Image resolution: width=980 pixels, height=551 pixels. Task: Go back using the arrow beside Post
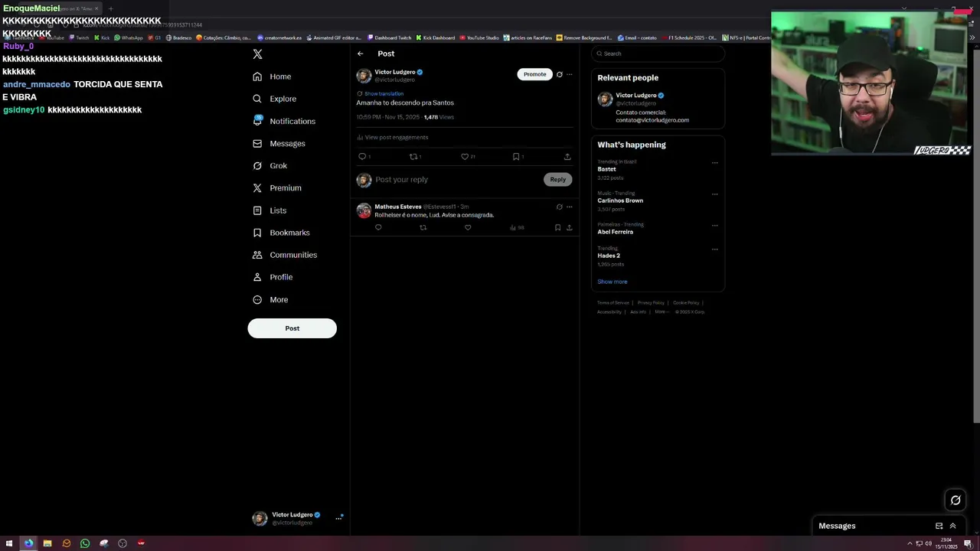click(x=360, y=54)
